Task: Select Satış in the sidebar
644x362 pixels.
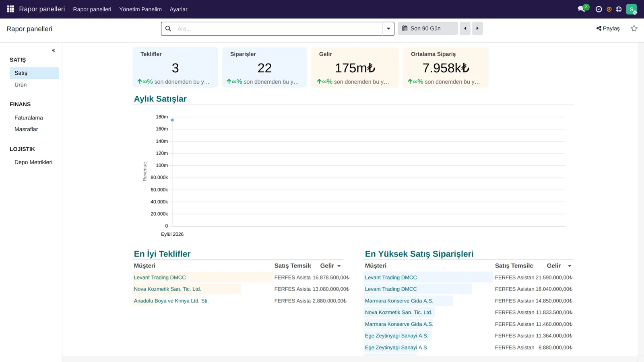Action: (x=34, y=73)
